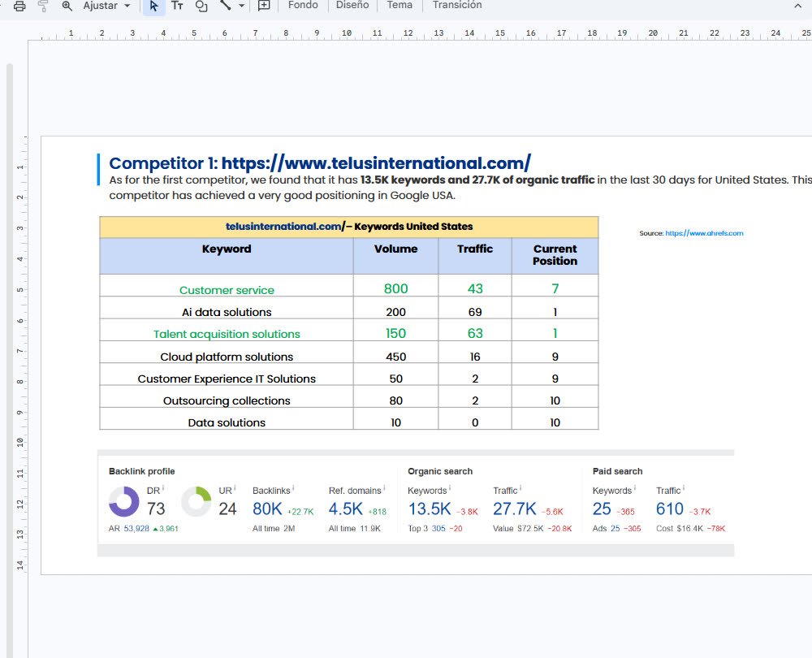The width and height of the screenshot is (812, 658).
Task: Expand the Line tool dropdown arrow
Action: pos(242,6)
